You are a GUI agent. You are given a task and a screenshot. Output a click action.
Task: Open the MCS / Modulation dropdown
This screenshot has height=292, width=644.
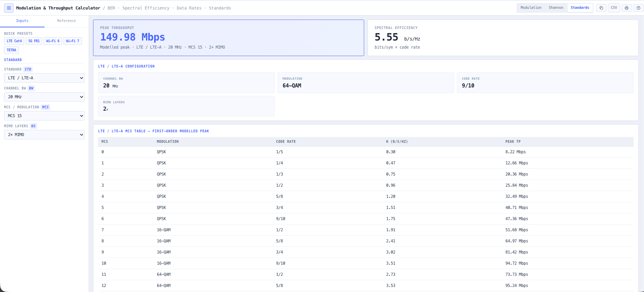tap(44, 116)
